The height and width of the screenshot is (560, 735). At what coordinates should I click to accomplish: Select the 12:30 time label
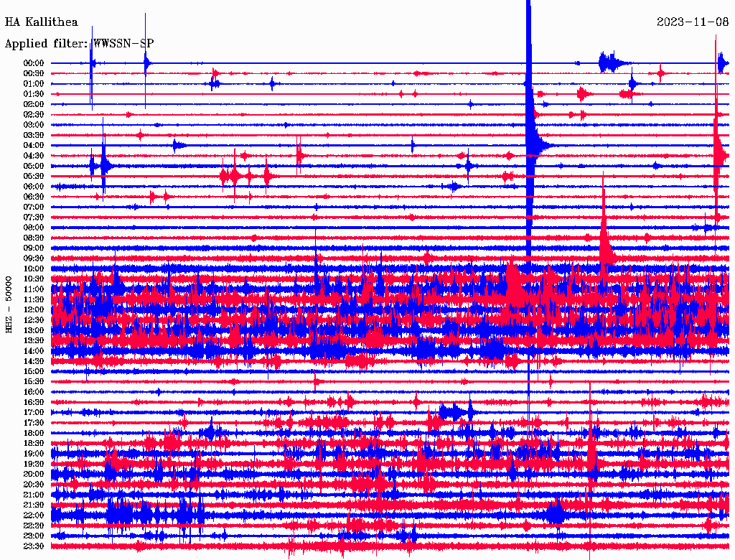click(34, 320)
